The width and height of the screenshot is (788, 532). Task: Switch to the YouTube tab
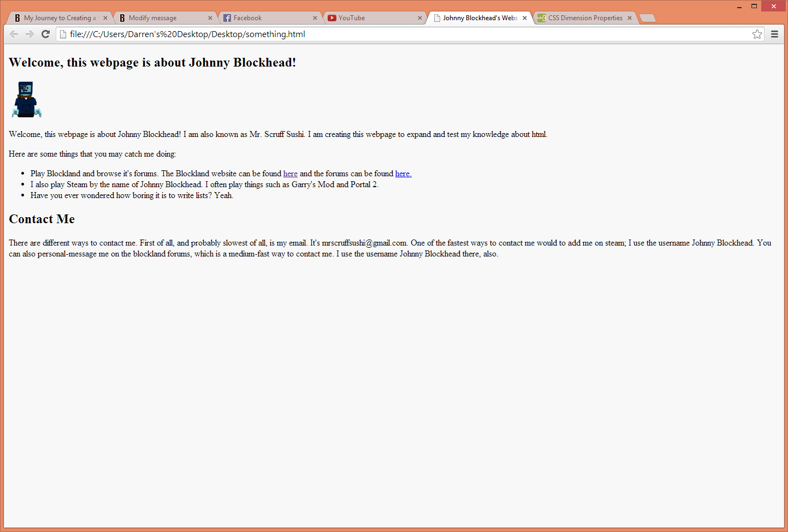coord(374,18)
